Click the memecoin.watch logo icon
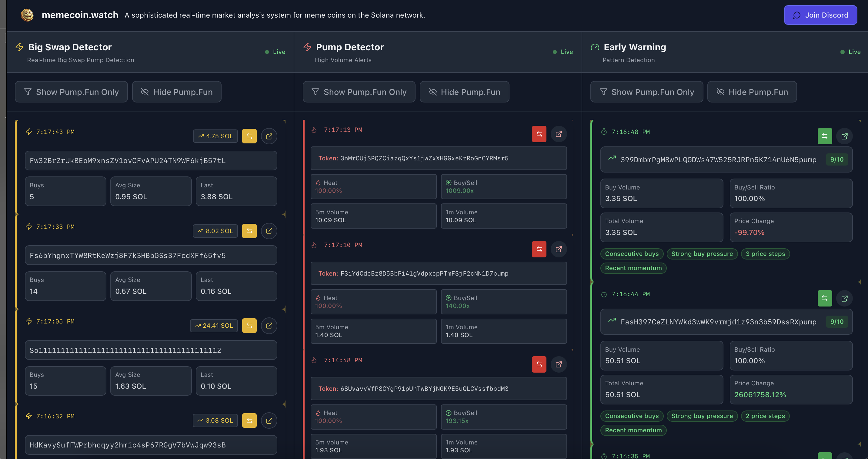Image resolution: width=868 pixels, height=459 pixels. coord(27,15)
